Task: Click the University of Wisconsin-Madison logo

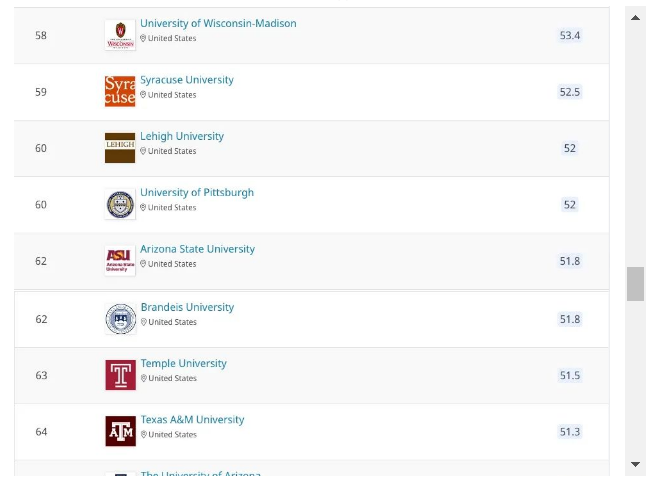Action: point(120,35)
